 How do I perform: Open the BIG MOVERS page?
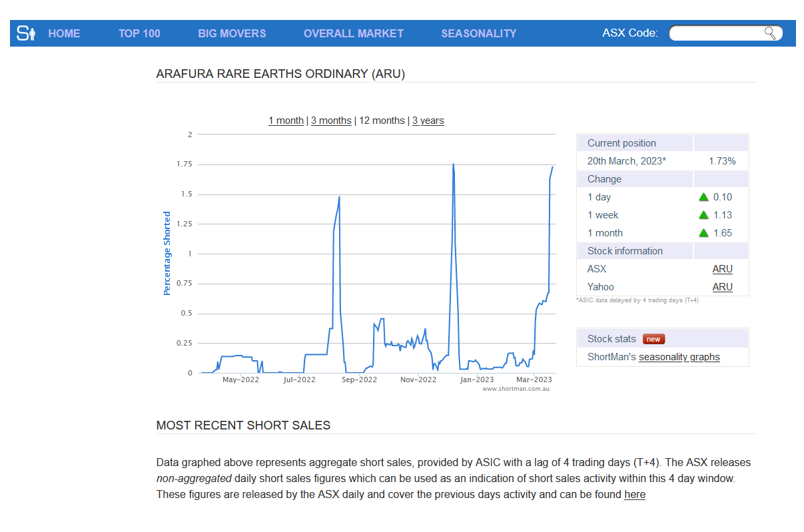(x=232, y=33)
